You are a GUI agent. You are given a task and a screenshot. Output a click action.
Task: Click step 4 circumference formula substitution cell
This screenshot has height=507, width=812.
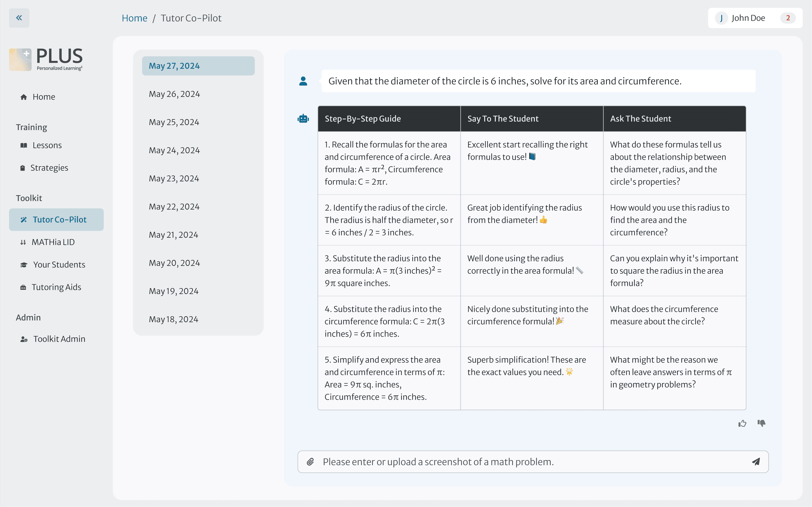pos(389,321)
